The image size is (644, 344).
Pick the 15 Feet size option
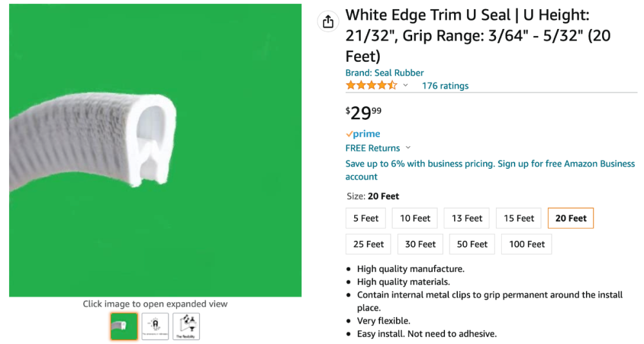click(519, 218)
